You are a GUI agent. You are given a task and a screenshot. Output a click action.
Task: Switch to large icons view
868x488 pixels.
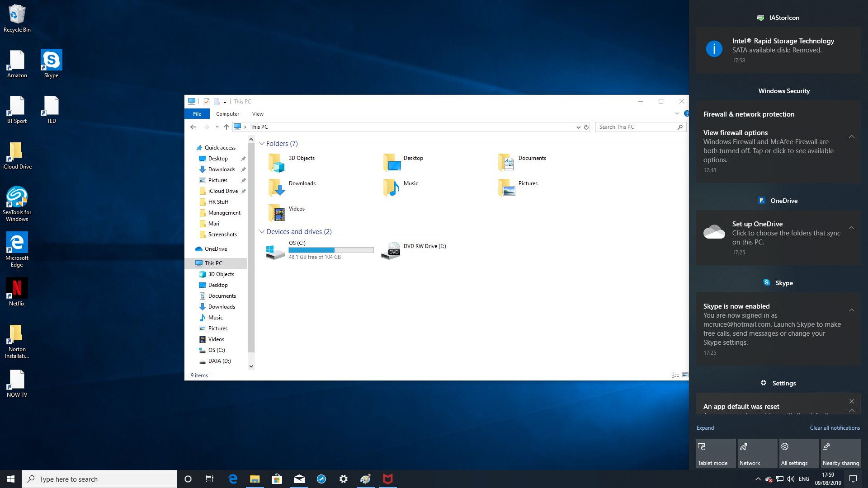coord(685,375)
